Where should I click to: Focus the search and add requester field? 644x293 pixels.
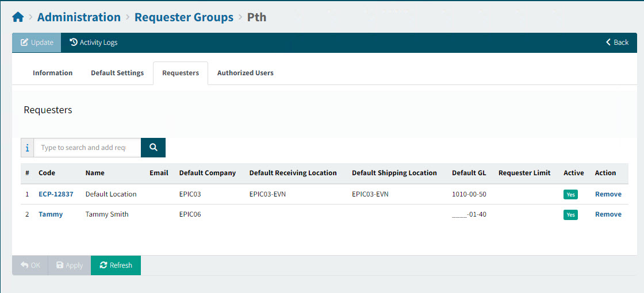click(x=87, y=148)
